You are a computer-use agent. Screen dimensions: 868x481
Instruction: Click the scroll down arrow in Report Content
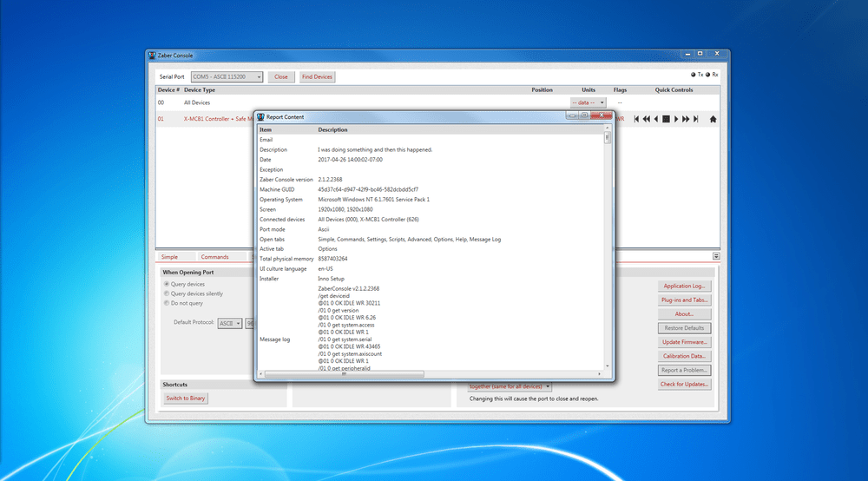pos(608,366)
